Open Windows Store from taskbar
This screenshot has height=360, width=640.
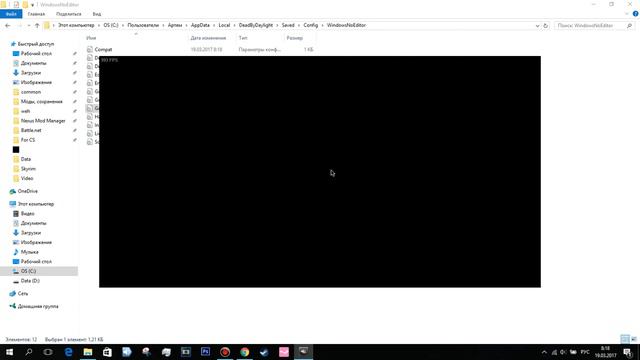point(107,352)
